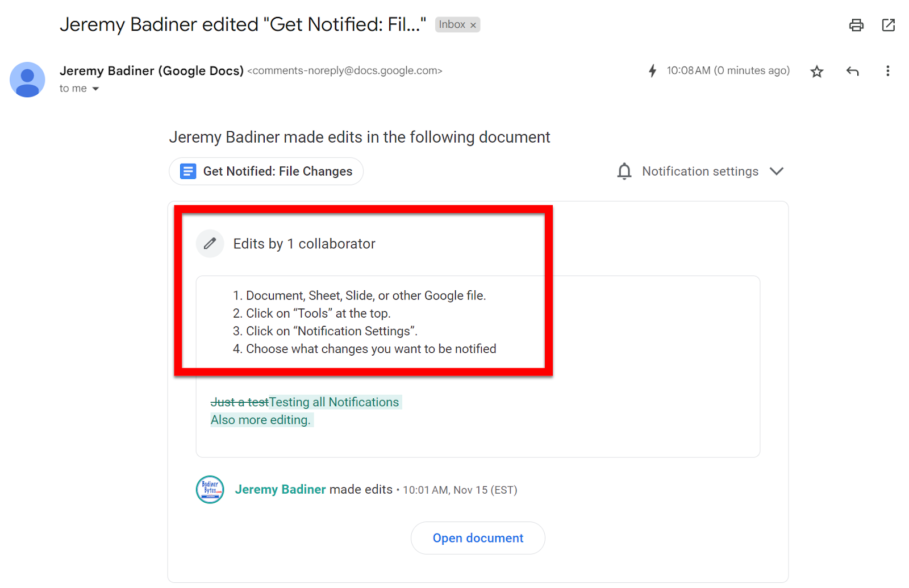This screenshot has width=909, height=588.
Task: Remove the Inbox label
Action: (473, 26)
